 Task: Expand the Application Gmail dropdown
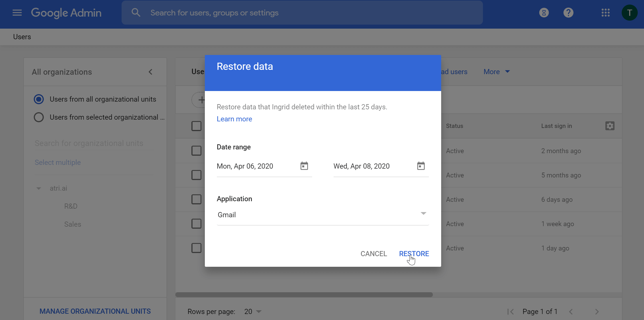(423, 214)
